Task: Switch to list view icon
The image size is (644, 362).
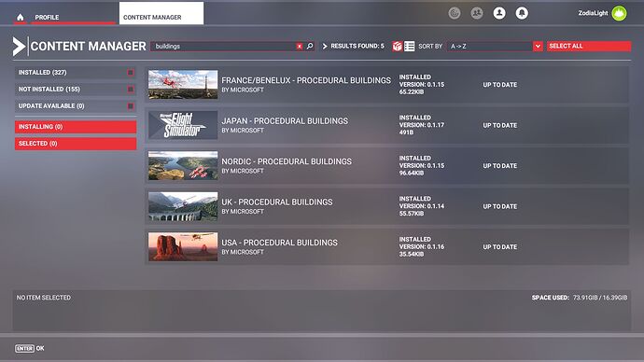Action: pyautogui.click(x=410, y=46)
